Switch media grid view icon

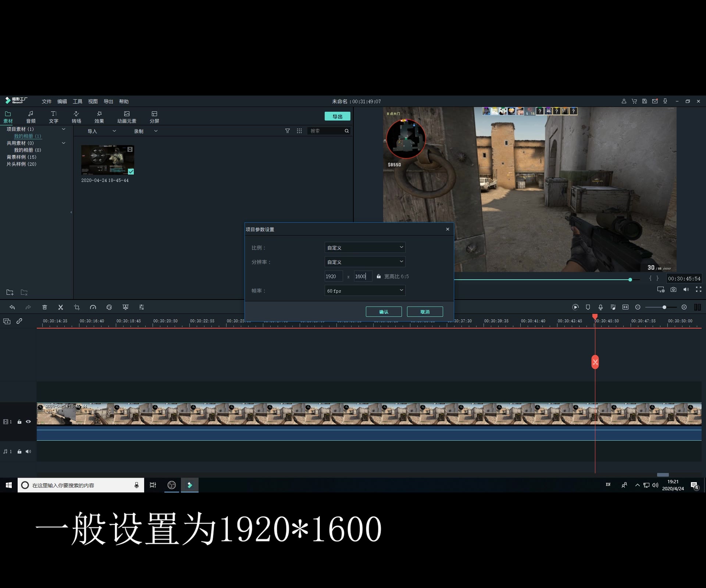pyautogui.click(x=299, y=131)
